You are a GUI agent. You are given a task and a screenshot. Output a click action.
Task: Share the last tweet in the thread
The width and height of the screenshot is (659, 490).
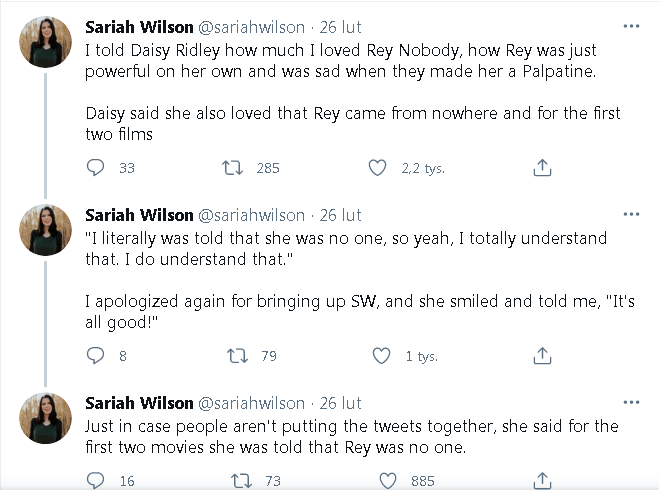click(541, 481)
